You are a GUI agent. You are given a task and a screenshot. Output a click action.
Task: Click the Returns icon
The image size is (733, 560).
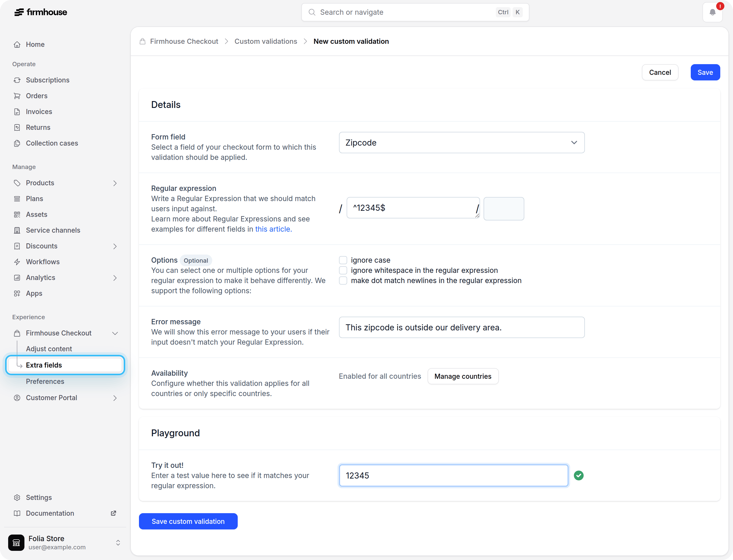coord(17,128)
